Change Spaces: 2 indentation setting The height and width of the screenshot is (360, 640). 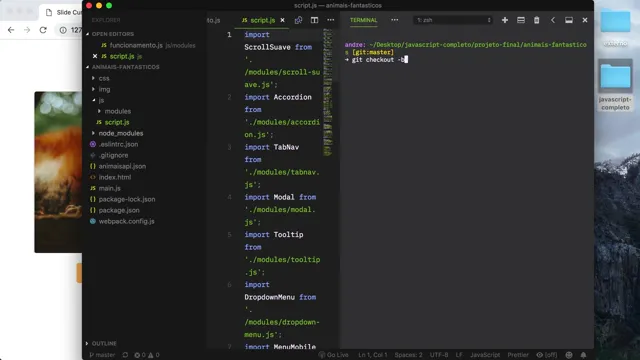click(x=408, y=355)
